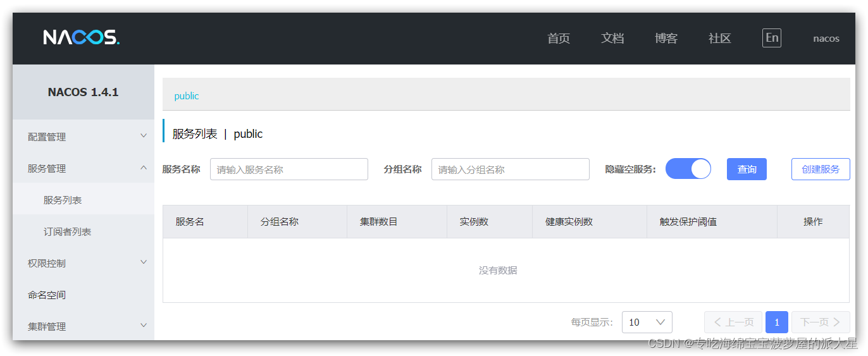Click the 服务名 column header
The image size is (868, 356).
tap(205, 221)
